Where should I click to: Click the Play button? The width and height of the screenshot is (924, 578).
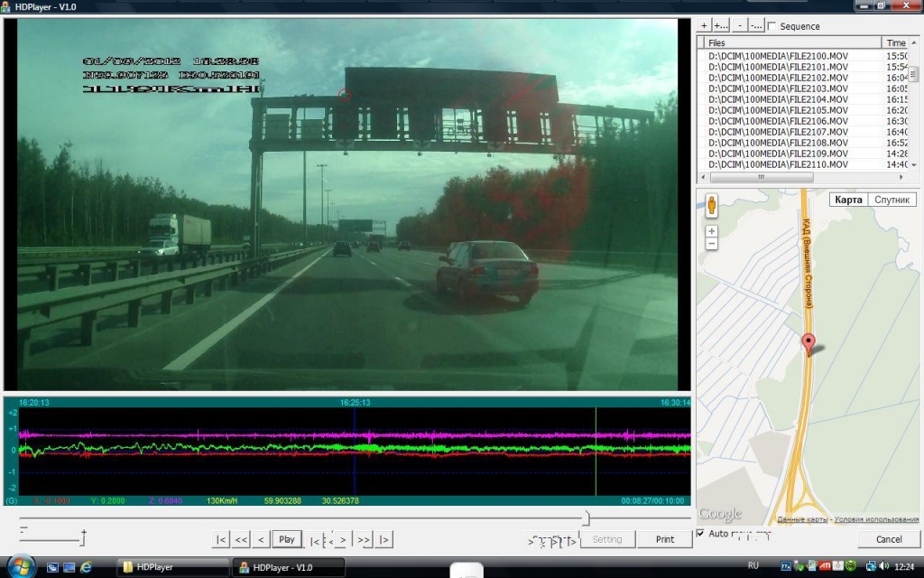(x=287, y=540)
